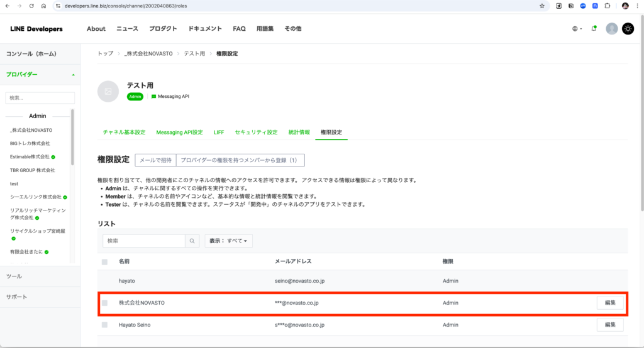Click the hayato name cell

[x=127, y=281]
